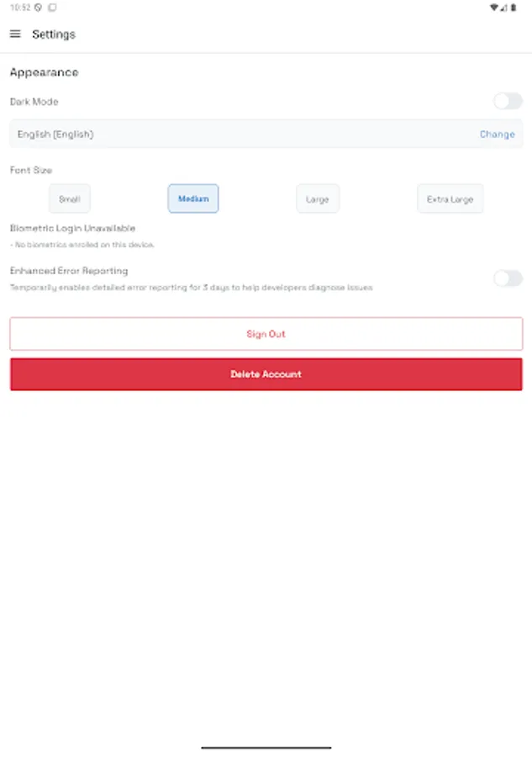Select the Large font size
The image size is (532, 757).
[x=317, y=199]
